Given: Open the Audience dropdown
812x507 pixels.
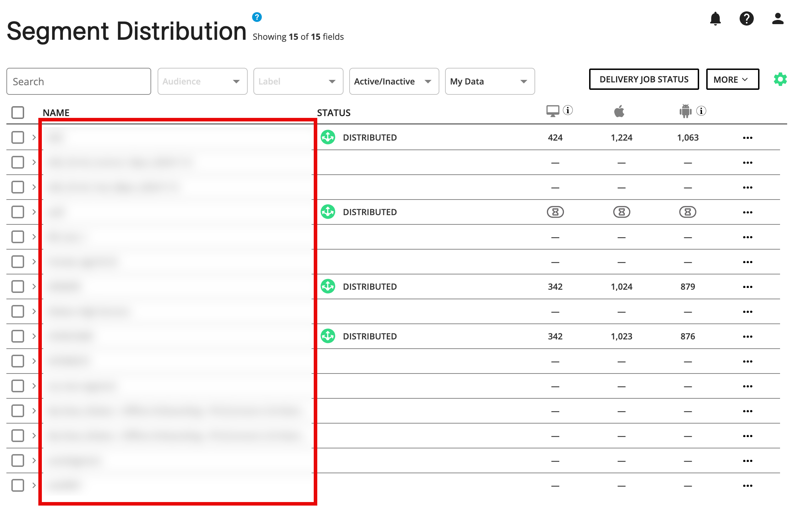Looking at the screenshot, I should pos(202,81).
